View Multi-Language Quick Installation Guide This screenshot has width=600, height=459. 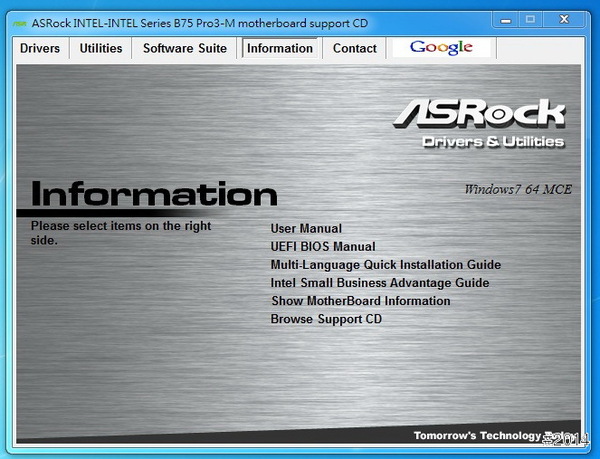[385, 265]
